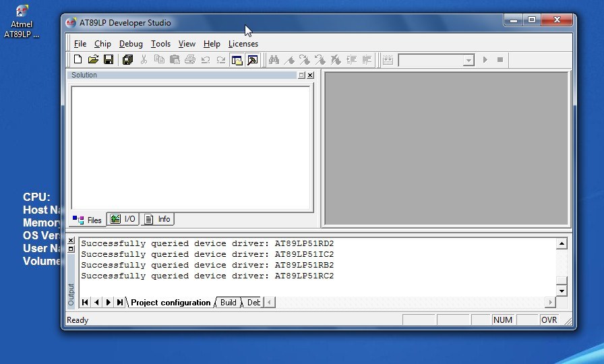Click the chip device icon before combo box
604x364 pixels.
pyautogui.click(x=388, y=60)
